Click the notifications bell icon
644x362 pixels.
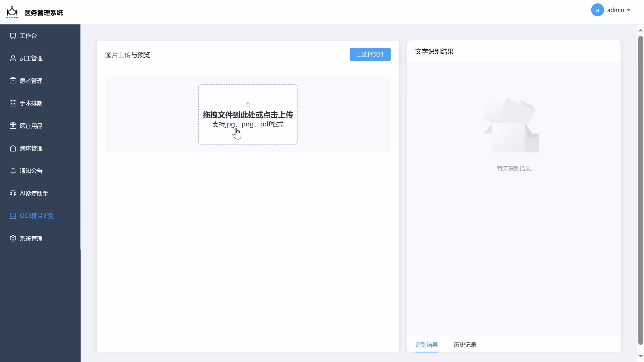[x=13, y=171]
